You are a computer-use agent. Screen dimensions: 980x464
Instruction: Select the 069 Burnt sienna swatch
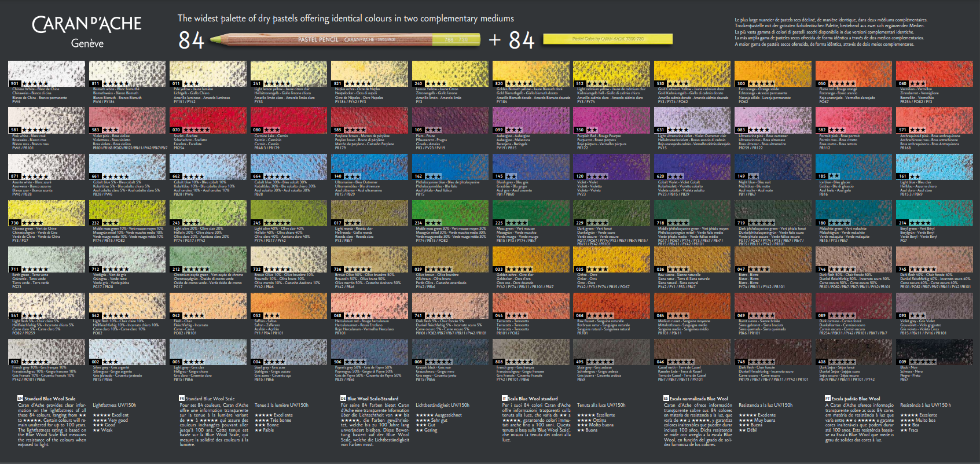point(773,305)
